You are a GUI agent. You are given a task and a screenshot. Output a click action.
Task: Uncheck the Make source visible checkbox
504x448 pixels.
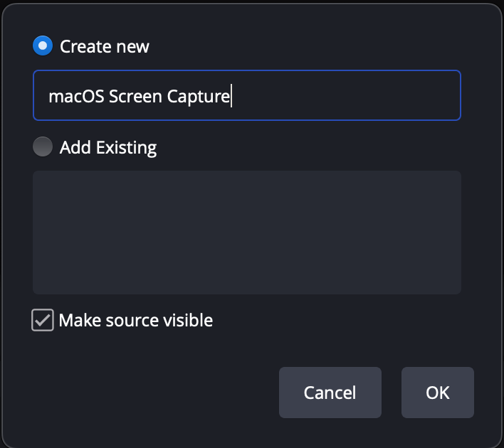click(43, 320)
